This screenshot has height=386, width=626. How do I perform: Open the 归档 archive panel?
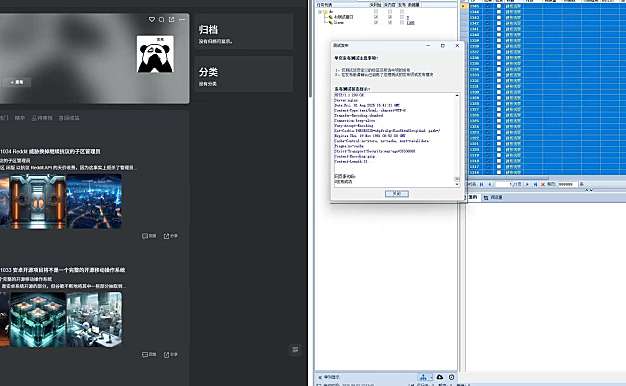pyautogui.click(x=244, y=32)
